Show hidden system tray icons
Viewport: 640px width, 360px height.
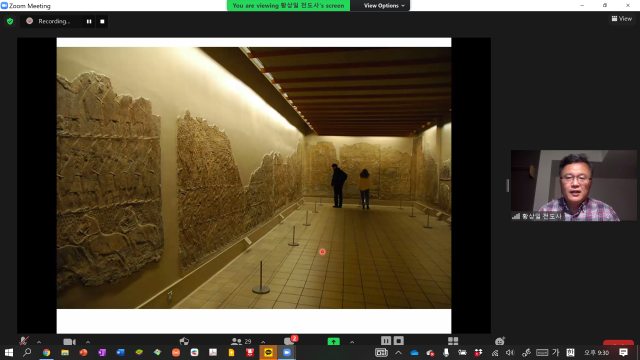[x=398, y=353]
